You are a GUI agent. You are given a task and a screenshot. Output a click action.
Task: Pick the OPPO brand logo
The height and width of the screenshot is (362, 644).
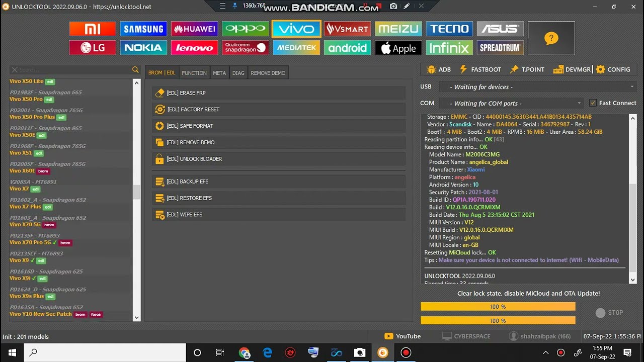(x=246, y=29)
